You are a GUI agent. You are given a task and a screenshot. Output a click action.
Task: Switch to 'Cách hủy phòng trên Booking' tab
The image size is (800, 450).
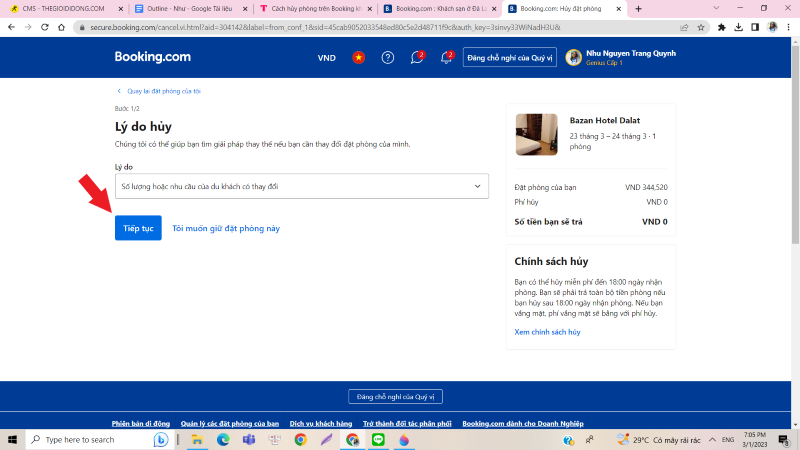(x=315, y=9)
